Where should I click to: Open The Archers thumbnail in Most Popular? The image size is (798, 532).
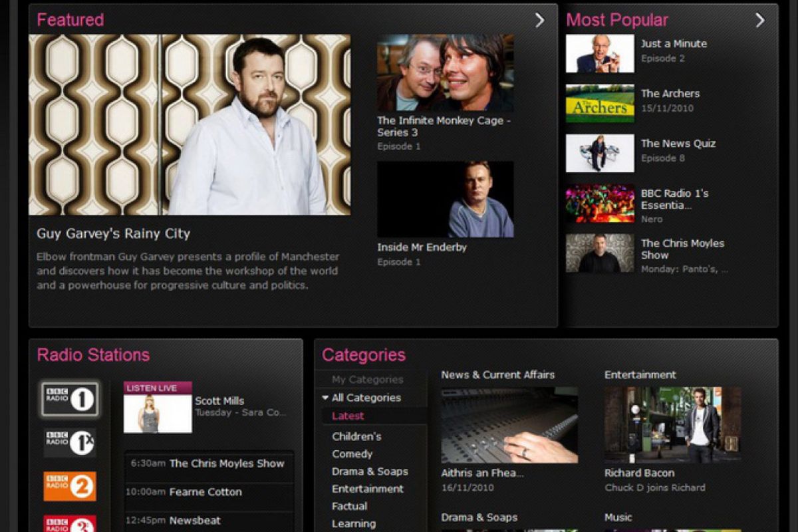pos(600,104)
